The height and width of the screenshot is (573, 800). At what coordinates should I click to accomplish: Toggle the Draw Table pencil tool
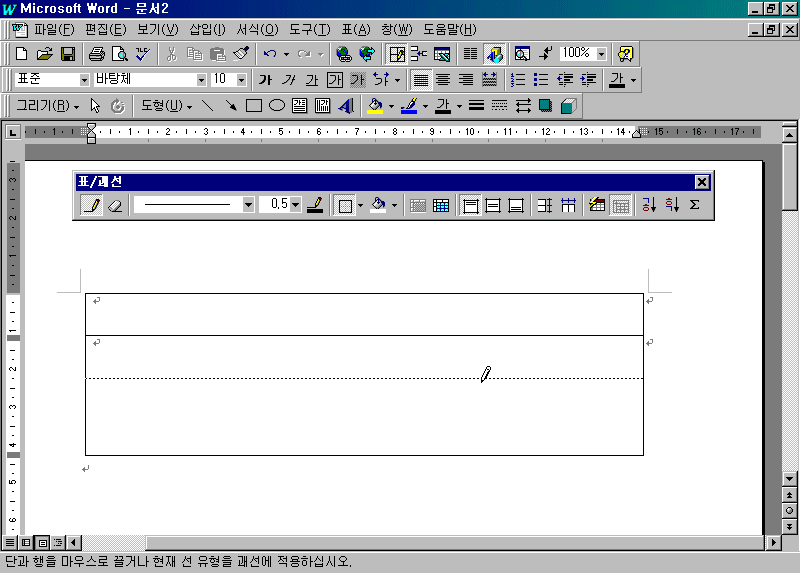91,205
